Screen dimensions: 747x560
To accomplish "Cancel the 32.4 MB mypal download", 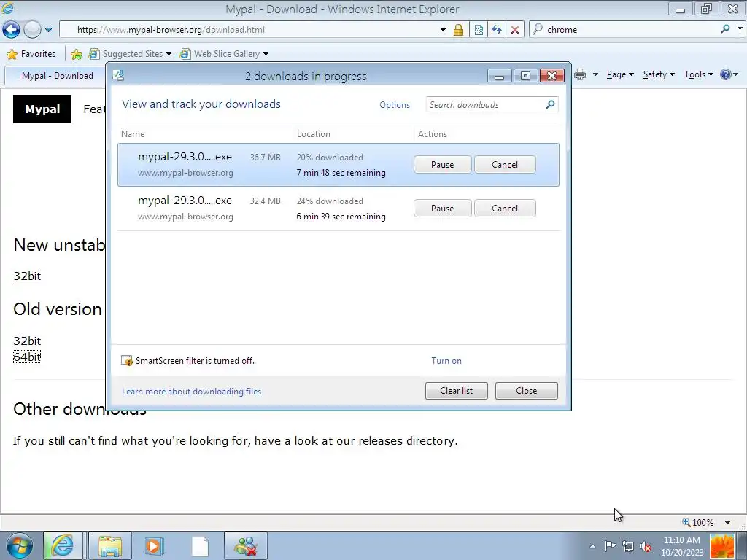I will click(505, 209).
